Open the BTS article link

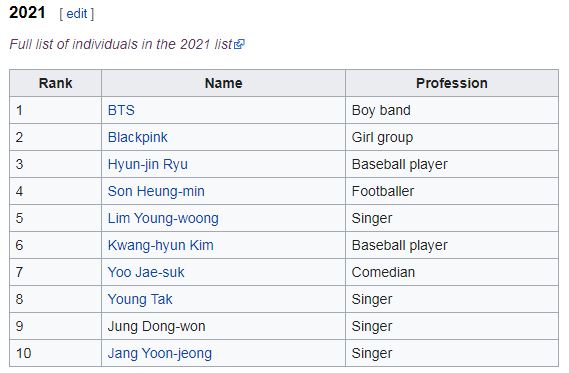(x=121, y=110)
